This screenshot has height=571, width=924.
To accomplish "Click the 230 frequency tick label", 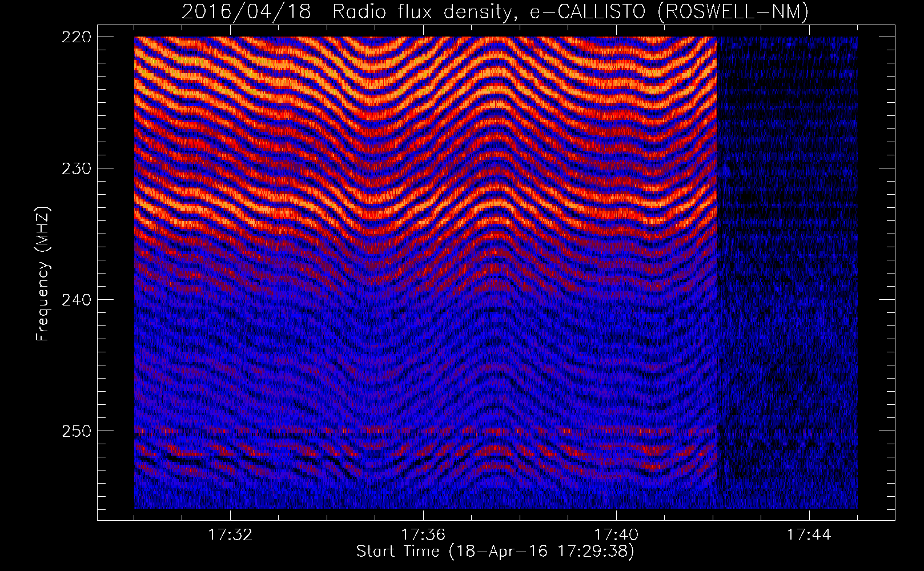I will pos(76,168).
